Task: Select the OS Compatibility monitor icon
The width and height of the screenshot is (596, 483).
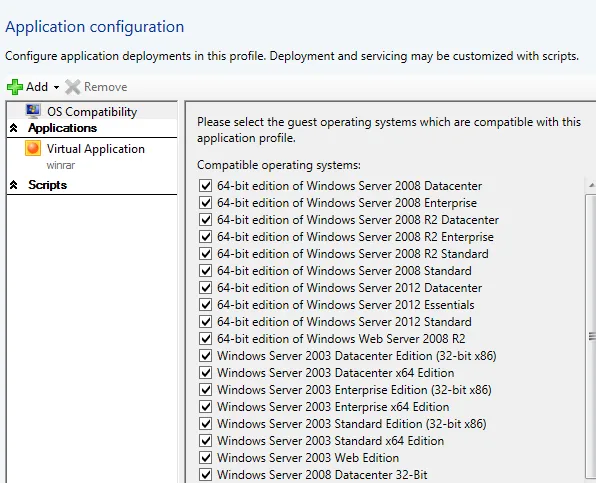Action: point(33,111)
